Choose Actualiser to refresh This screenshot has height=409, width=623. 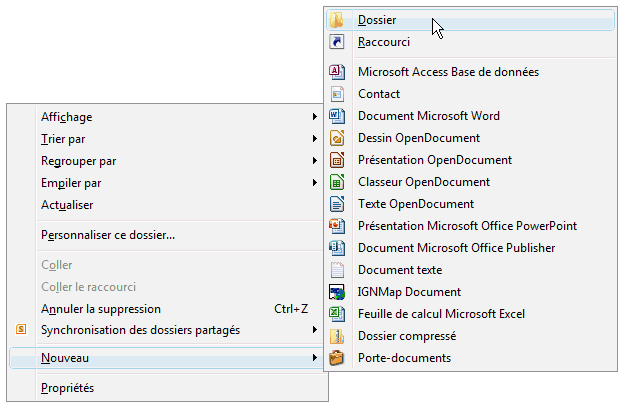[x=167, y=205]
